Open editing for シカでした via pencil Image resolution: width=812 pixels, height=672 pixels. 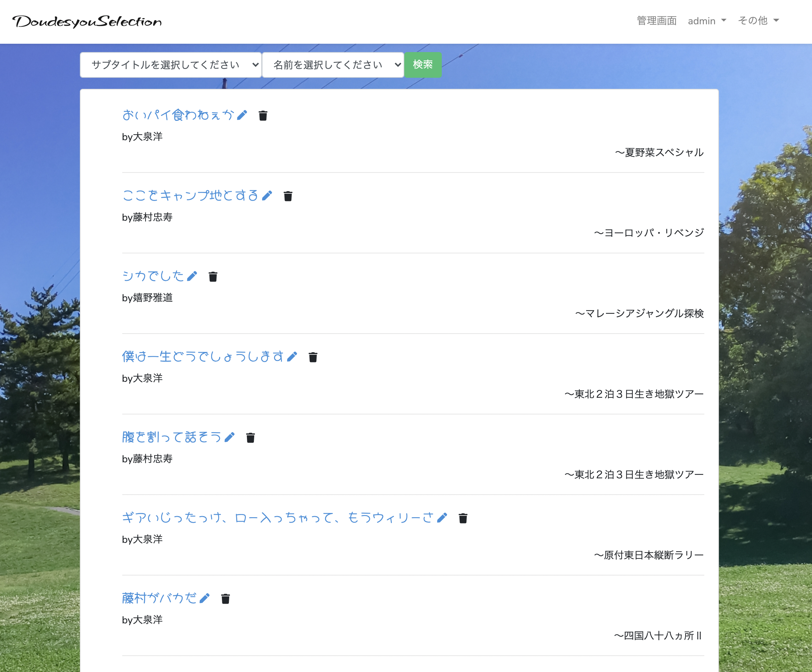pyautogui.click(x=192, y=276)
